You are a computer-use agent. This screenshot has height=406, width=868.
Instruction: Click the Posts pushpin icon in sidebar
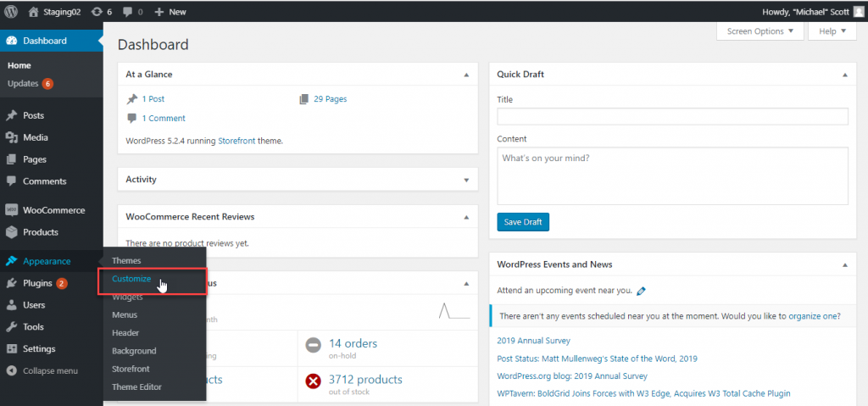coord(11,115)
